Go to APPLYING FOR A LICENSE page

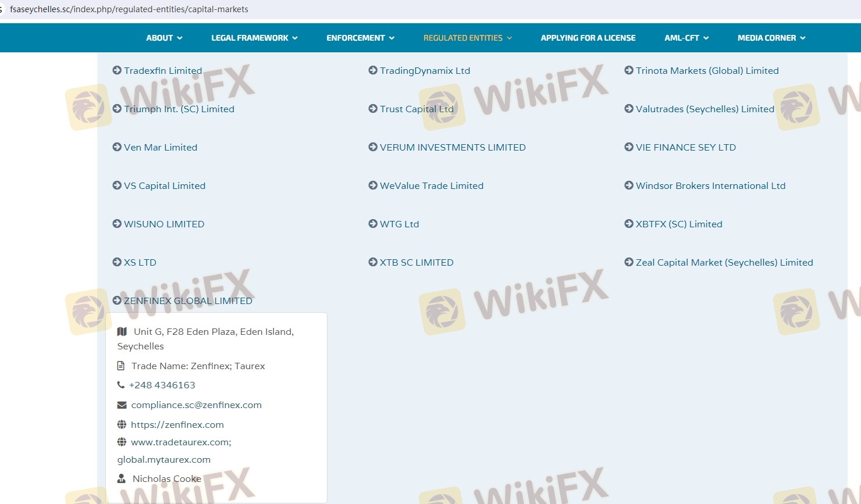(x=588, y=38)
